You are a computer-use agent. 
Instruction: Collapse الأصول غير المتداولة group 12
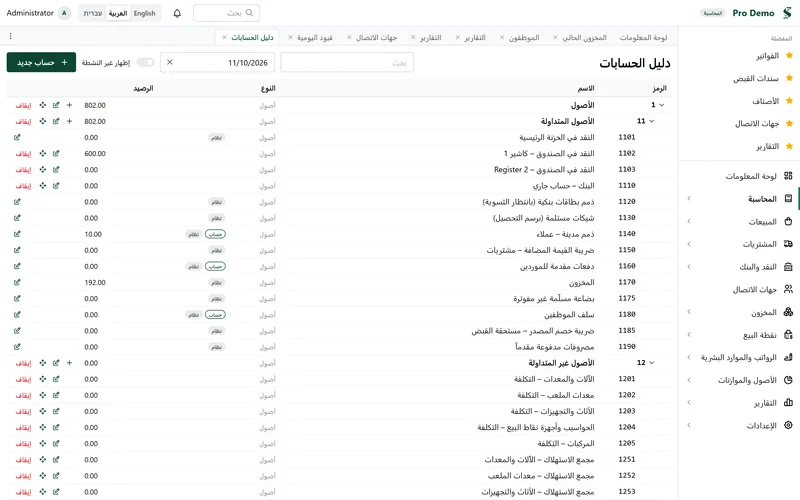tap(652, 363)
